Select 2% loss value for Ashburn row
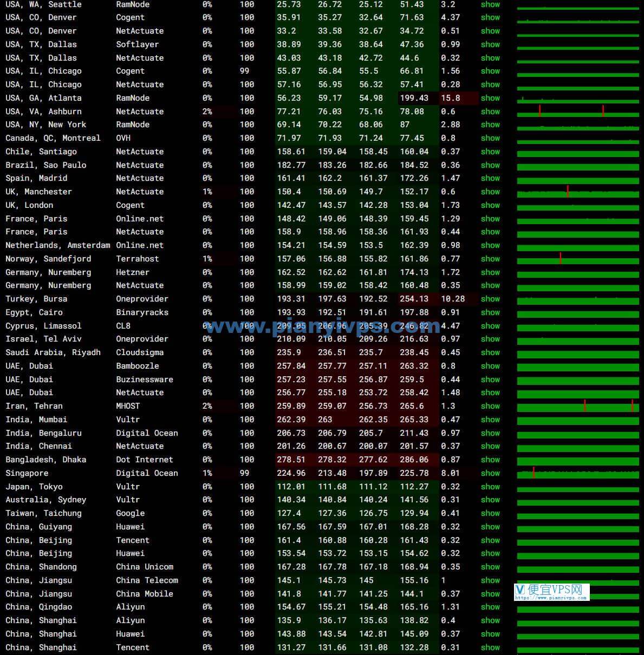Viewport: 644px width, 655px height. pyautogui.click(x=207, y=112)
